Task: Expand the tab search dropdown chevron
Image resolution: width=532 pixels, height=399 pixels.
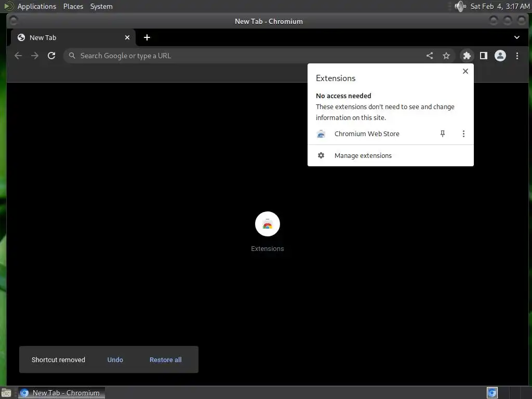Action: [517, 37]
